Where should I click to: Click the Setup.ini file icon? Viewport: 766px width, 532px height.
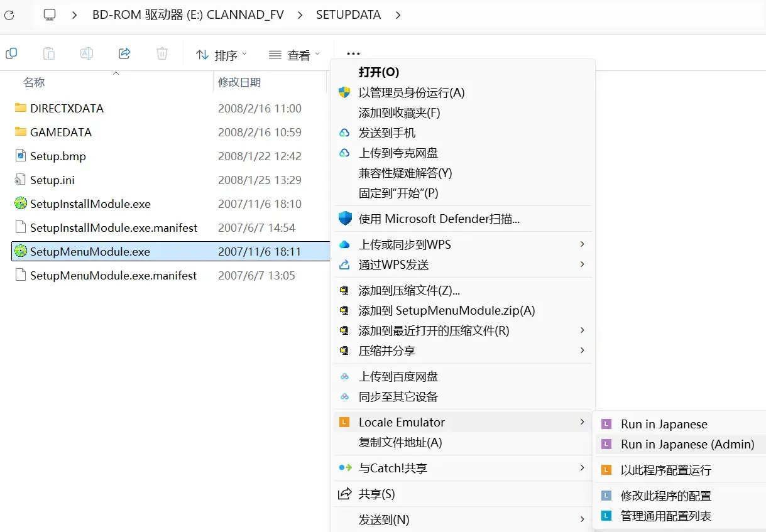click(x=21, y=180)
